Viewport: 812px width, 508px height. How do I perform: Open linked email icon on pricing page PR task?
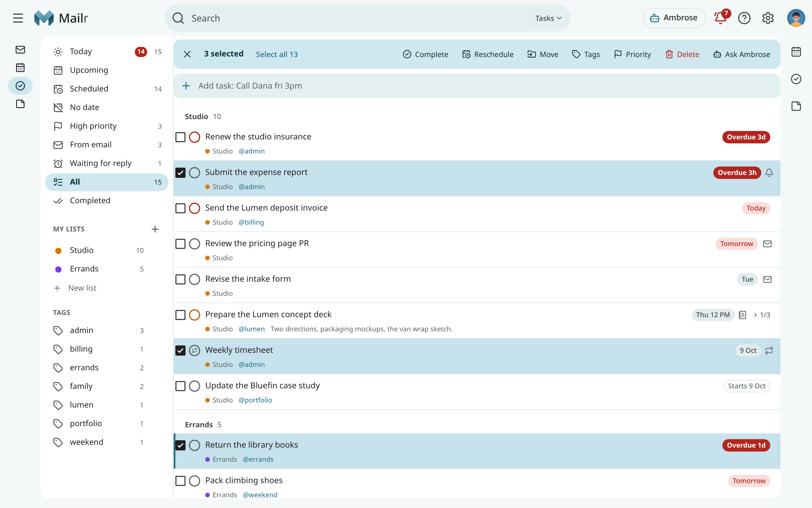point(767,244)
